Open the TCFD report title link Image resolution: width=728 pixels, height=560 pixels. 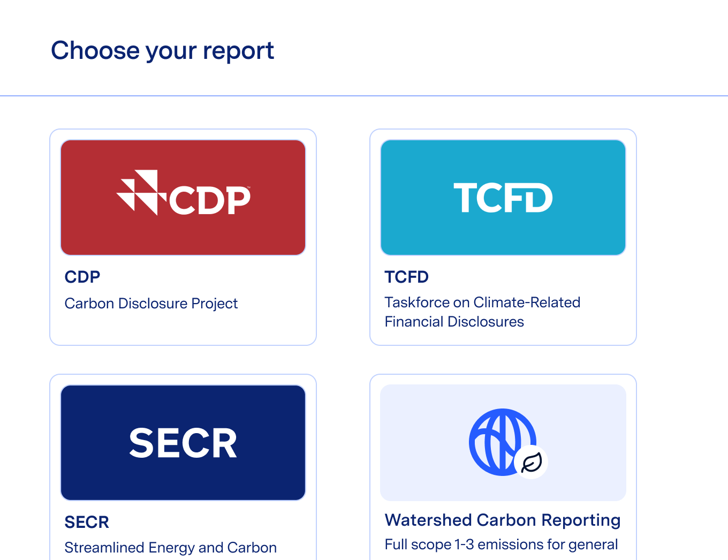click(x=407, y=277)
